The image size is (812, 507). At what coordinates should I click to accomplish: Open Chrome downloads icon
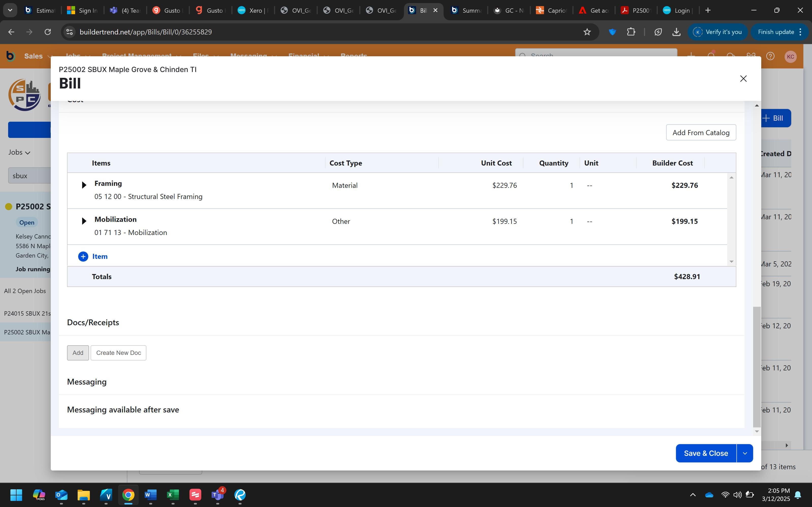pos(676,32)
